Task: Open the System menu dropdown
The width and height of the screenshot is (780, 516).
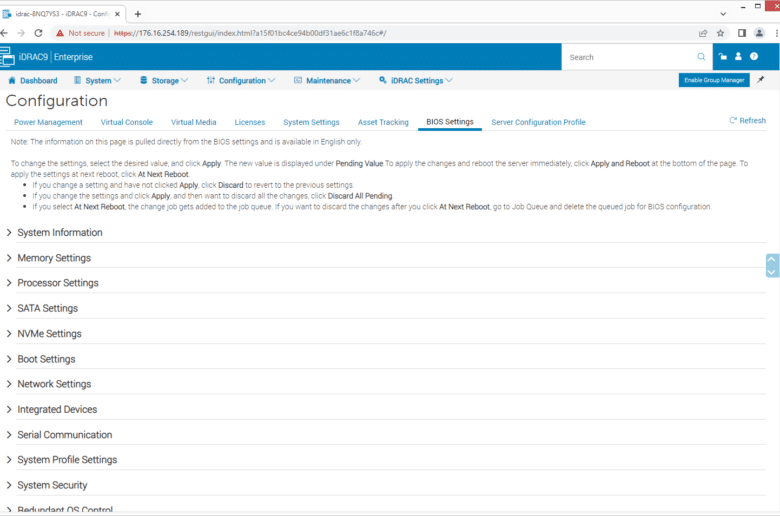Action: coord(98,81)
